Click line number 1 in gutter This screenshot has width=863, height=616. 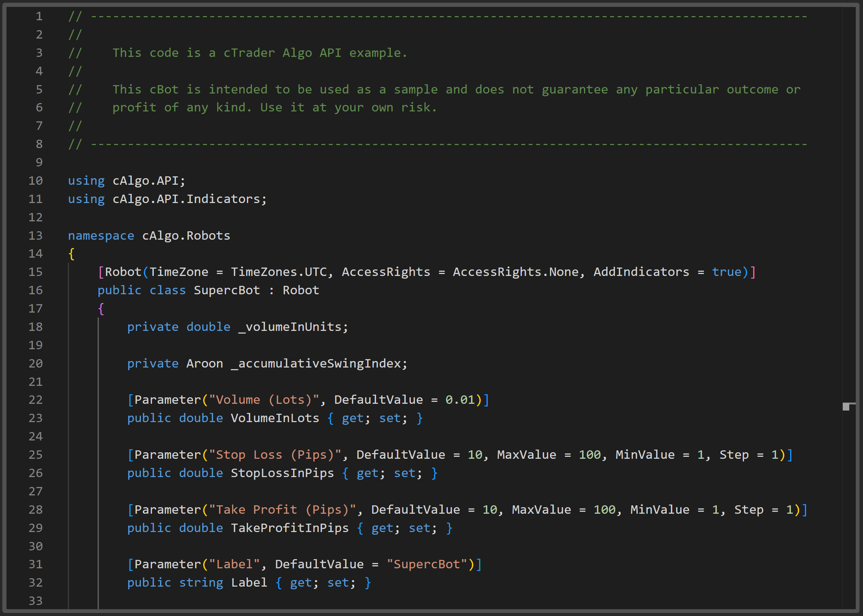tap(39, 16)
